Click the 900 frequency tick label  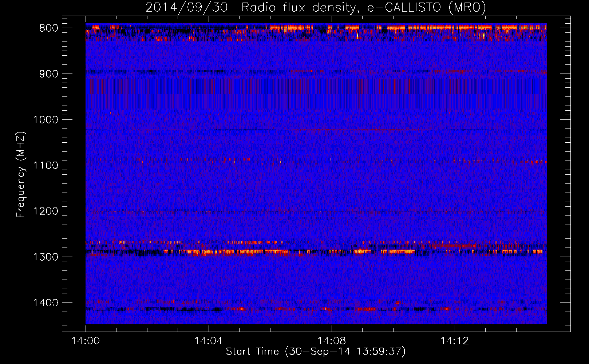pos(49,74)
